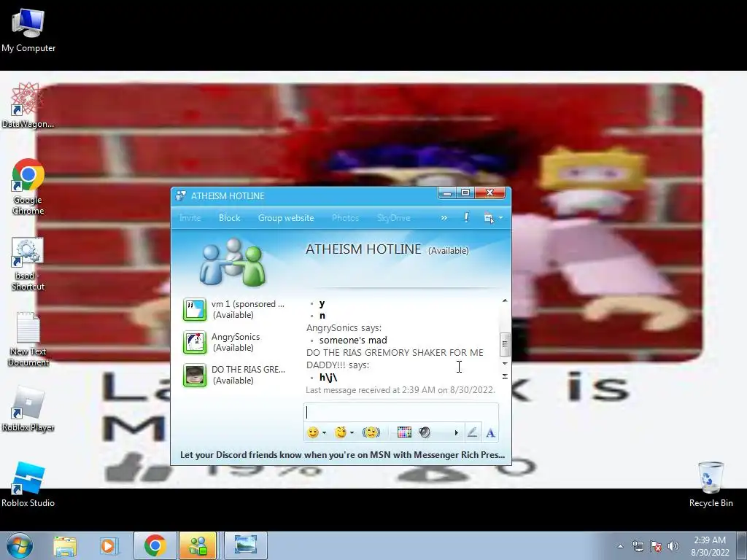Switch to handwriting pen mode

tap(472, 432)
